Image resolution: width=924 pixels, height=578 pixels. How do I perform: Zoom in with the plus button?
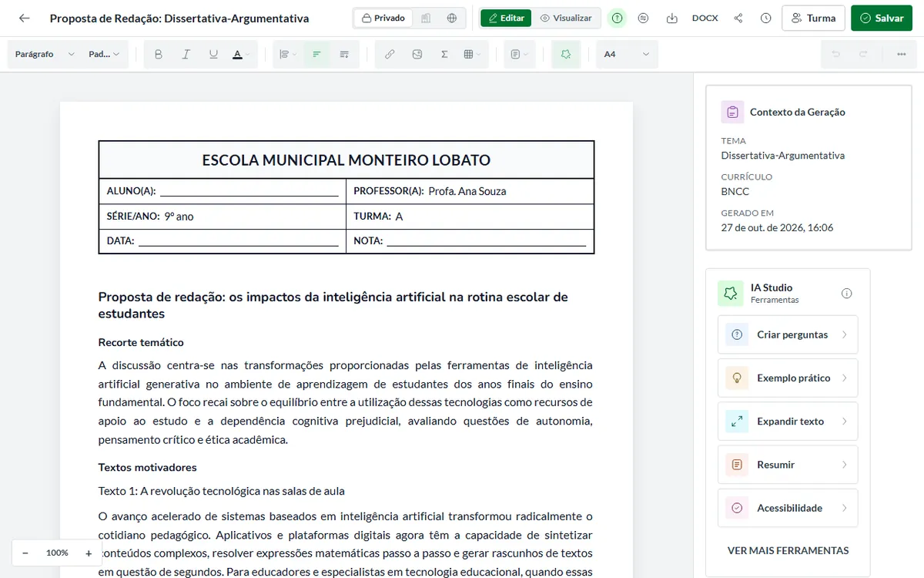click(x=89, y=553)
